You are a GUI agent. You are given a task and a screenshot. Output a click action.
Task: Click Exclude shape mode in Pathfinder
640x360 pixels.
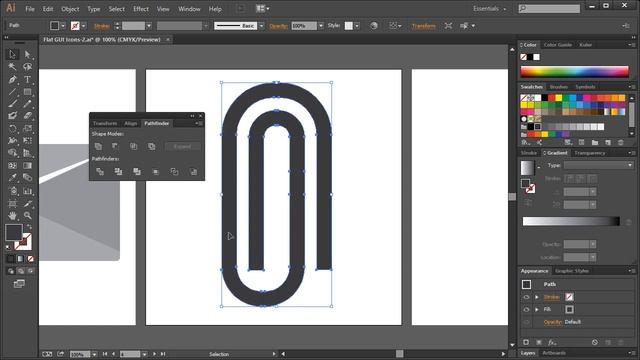point(151,146)
